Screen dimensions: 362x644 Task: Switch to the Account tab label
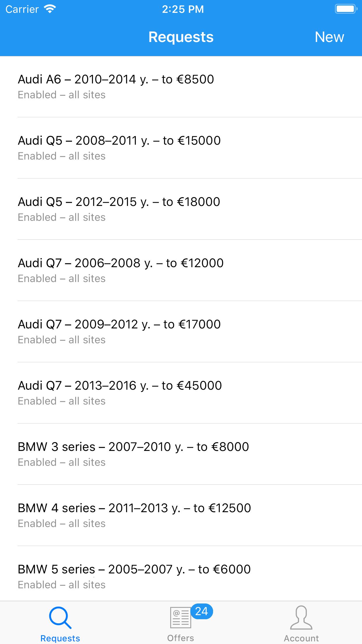point(301,638)
